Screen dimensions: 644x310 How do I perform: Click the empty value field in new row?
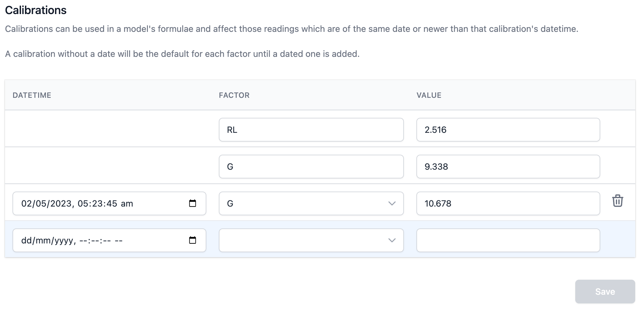tap(508, 240)
